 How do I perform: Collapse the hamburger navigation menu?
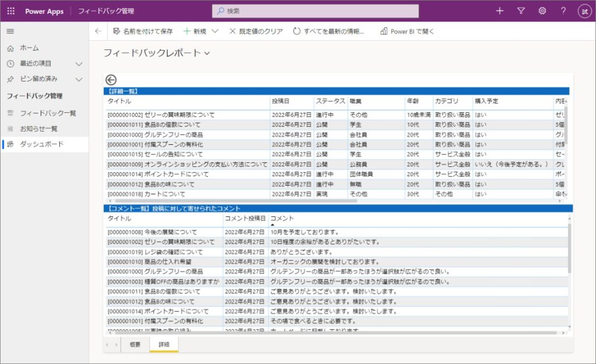(x=10, y=31)
